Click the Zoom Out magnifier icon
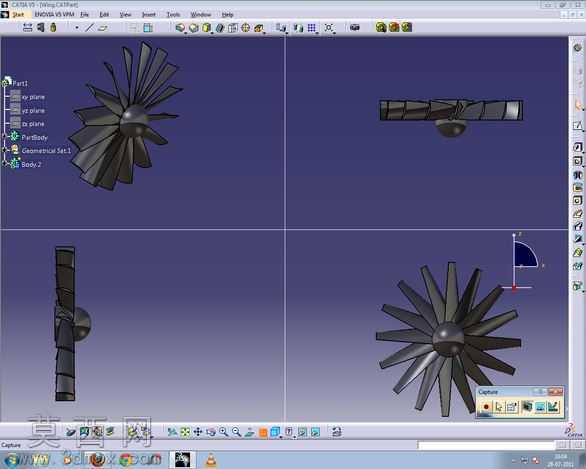 click(236, 432)
